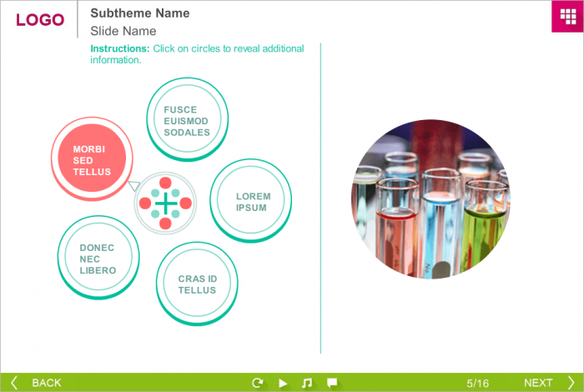
Task: Select the Morbi Sed Tellus circle
Action: click(x=91, y=160)
